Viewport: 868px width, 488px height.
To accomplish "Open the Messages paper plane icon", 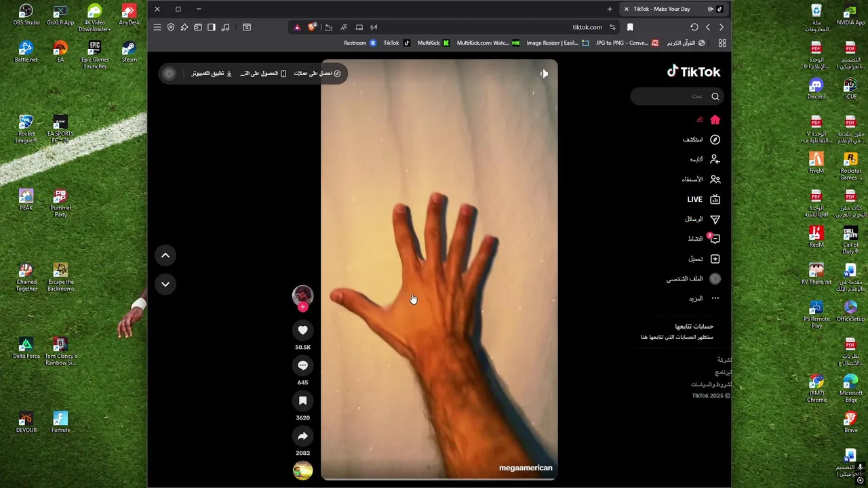I will (x=715, y=219).
